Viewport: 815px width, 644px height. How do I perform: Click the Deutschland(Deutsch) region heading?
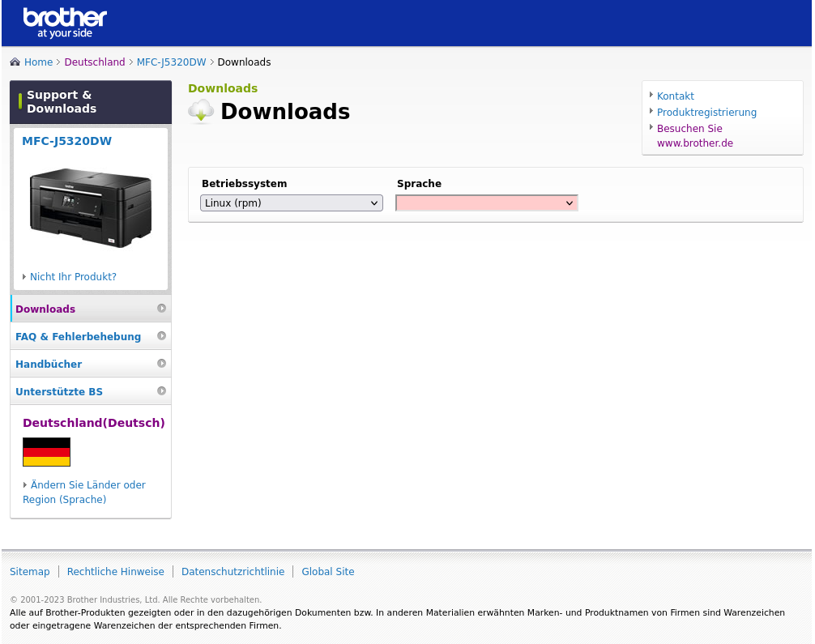(x=93, y=423)
